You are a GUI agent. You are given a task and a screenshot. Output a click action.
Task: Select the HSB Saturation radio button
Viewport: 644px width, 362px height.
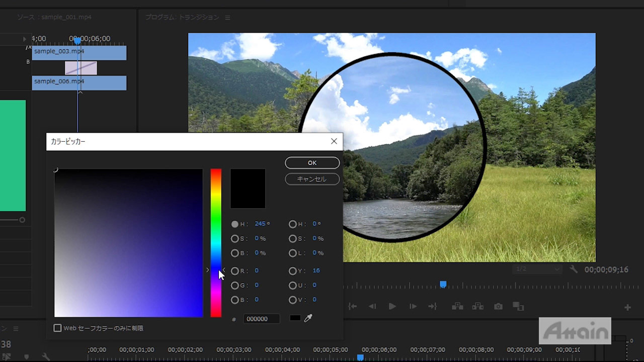235,238
